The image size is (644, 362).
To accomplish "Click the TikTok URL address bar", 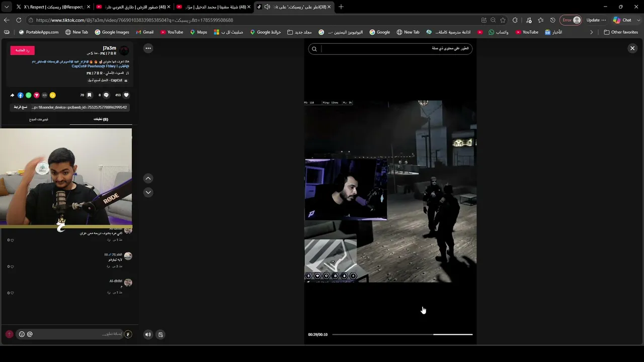I will click(x=252, y=20).
